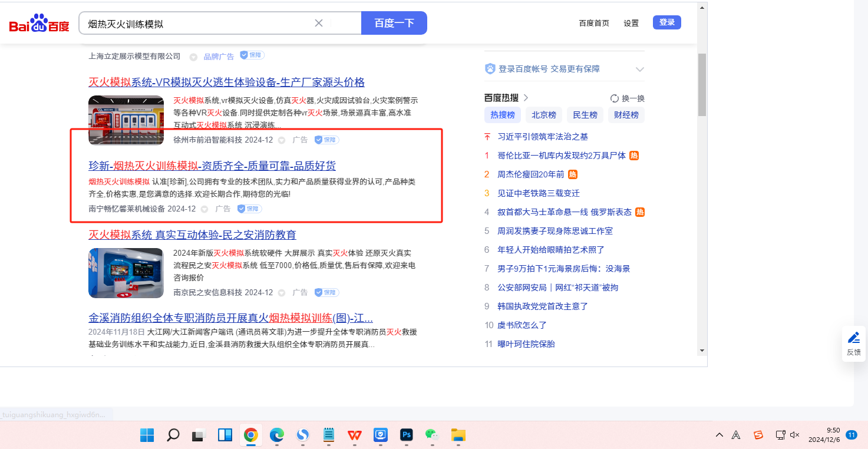This screenshot has height=449, width=868.
Task: Click the 换一换 refresh icon
Action: point(615,98)
